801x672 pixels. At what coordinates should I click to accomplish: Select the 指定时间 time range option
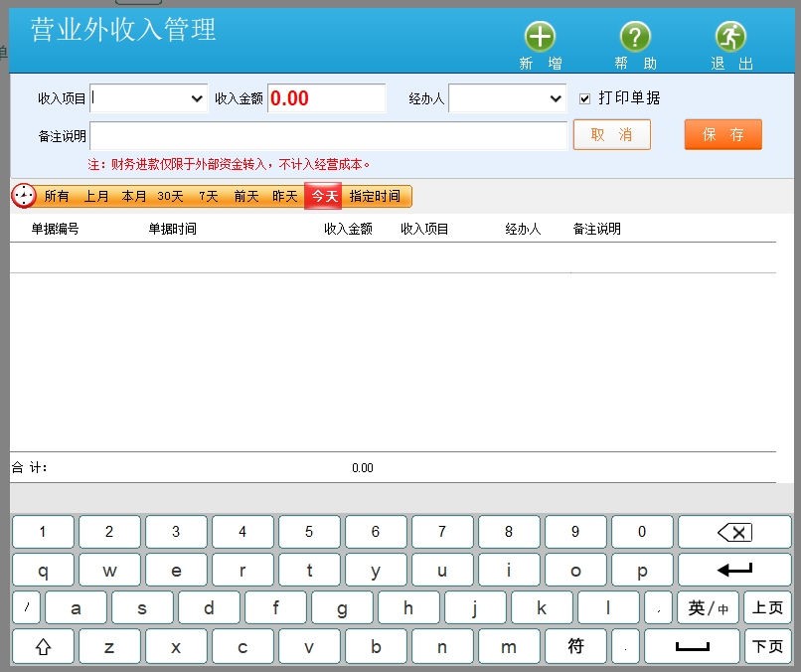[375, 197]
